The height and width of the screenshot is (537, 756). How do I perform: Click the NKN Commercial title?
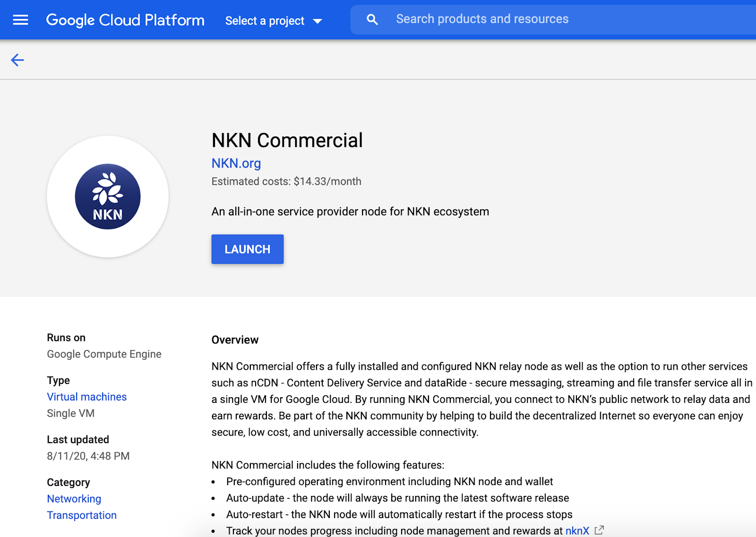pos(287,140)
